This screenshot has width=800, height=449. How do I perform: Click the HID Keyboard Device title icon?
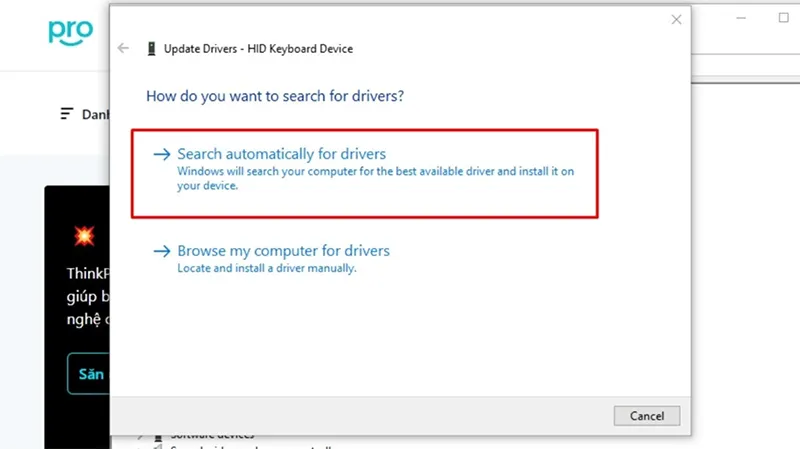click(x=151, y=48)
